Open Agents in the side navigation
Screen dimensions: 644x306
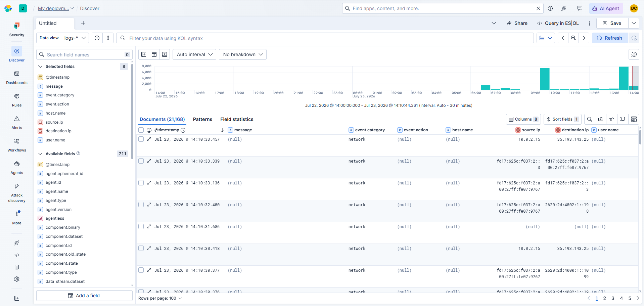click(17, 167)
